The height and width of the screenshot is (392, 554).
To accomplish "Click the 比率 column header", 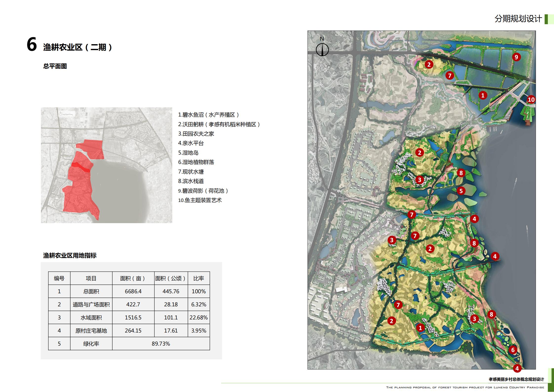I will [x=199, y=278].
